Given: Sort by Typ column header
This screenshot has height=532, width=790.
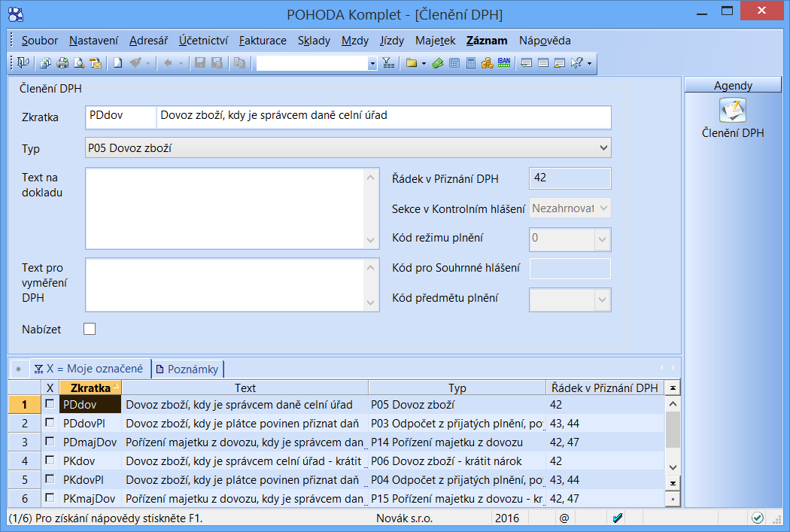Looking at the screenshot, I should click(457, 388).
